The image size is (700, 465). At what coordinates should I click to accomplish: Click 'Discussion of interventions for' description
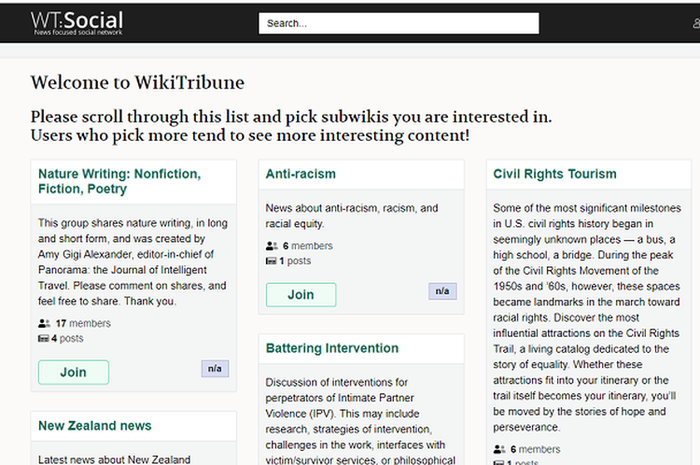point(360,421)
